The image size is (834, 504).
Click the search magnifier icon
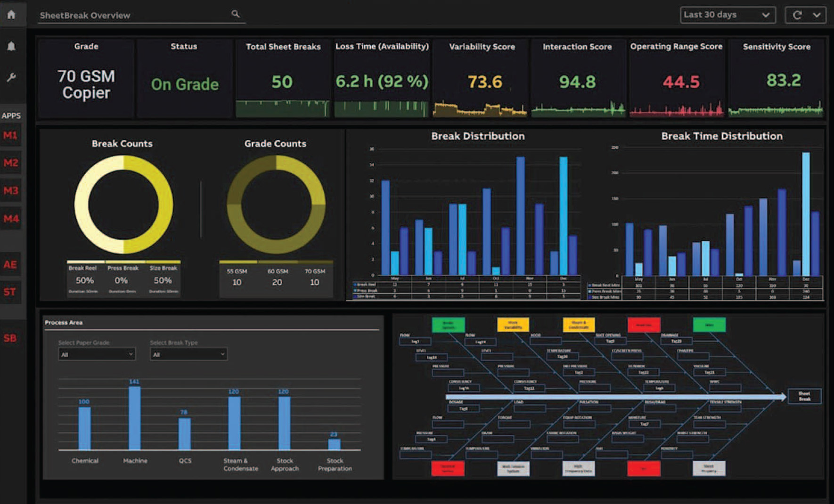tap(235, 14)
